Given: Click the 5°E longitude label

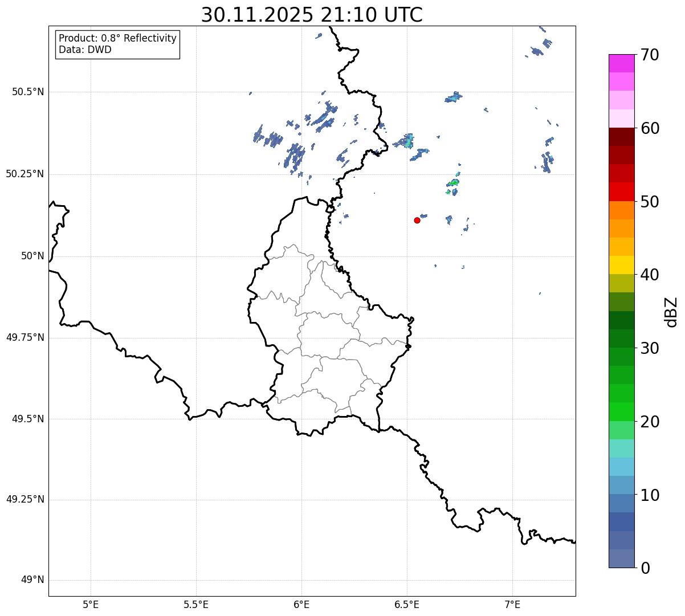Looking at the screenshot, I should [91, 604].
